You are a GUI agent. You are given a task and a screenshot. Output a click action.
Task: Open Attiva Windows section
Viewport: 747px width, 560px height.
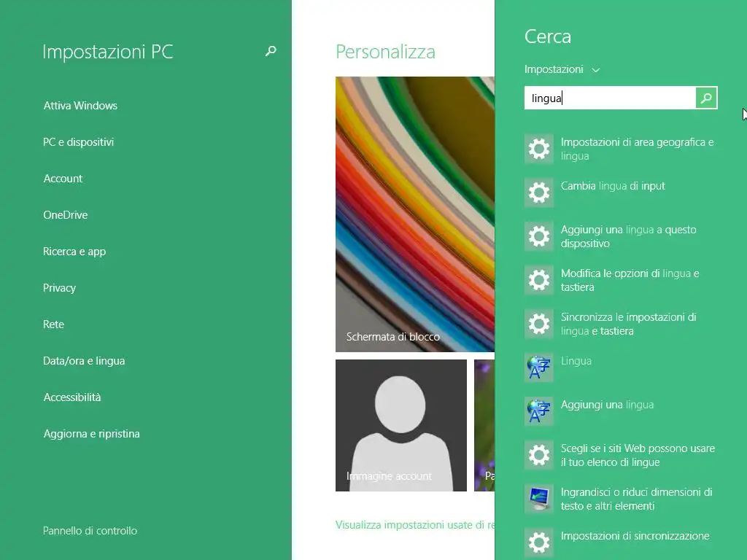[x=80, y=106]
